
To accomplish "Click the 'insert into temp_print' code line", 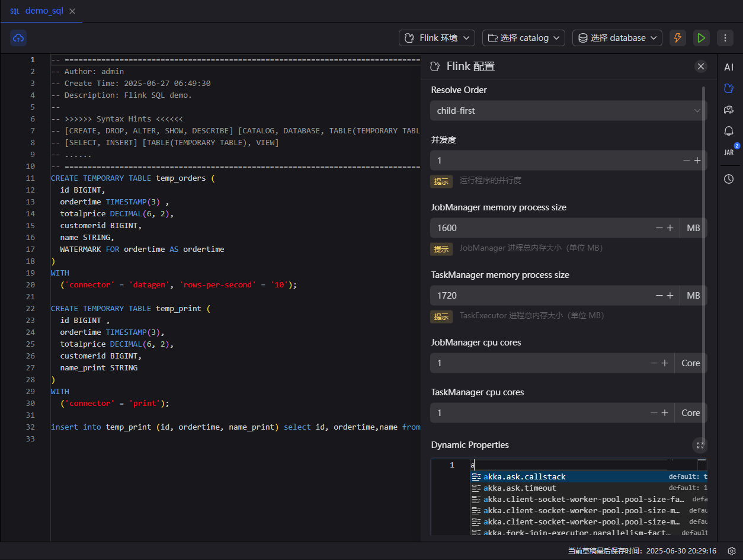I will coord(235,427).
